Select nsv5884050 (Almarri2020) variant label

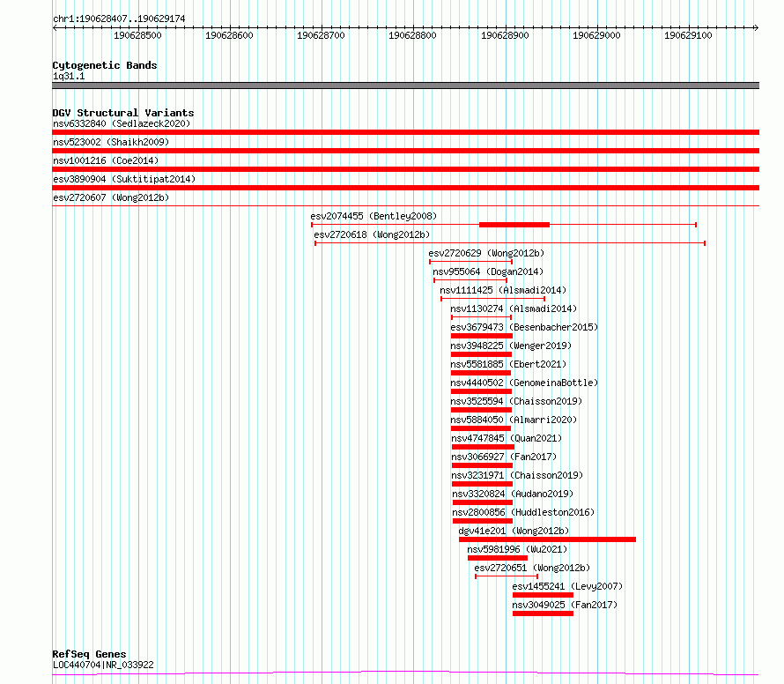(x=514, y=420)
